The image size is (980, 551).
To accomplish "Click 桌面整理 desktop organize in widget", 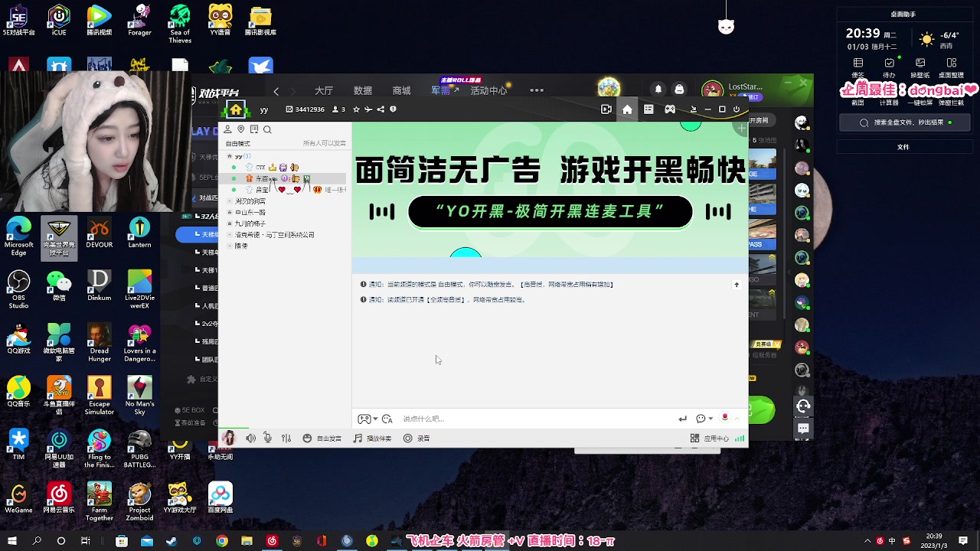I will coord(951,67).
